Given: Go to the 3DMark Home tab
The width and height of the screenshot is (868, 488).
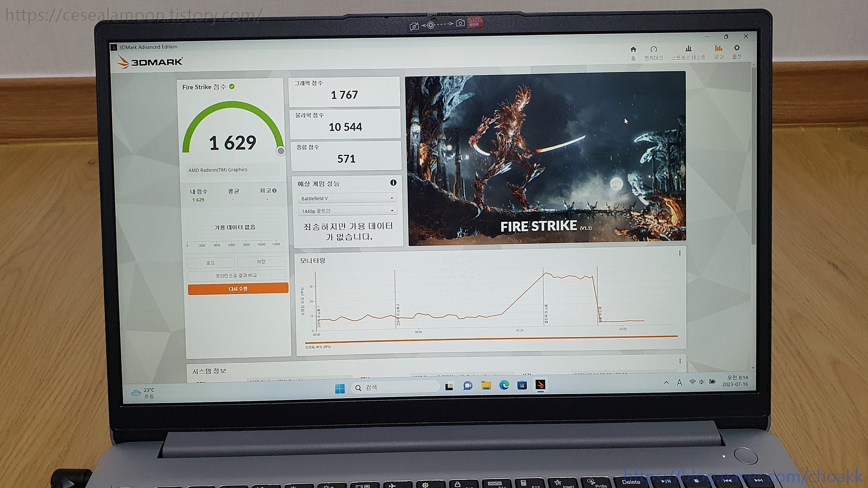Looking at the screenshot, I should pos(633,52).
